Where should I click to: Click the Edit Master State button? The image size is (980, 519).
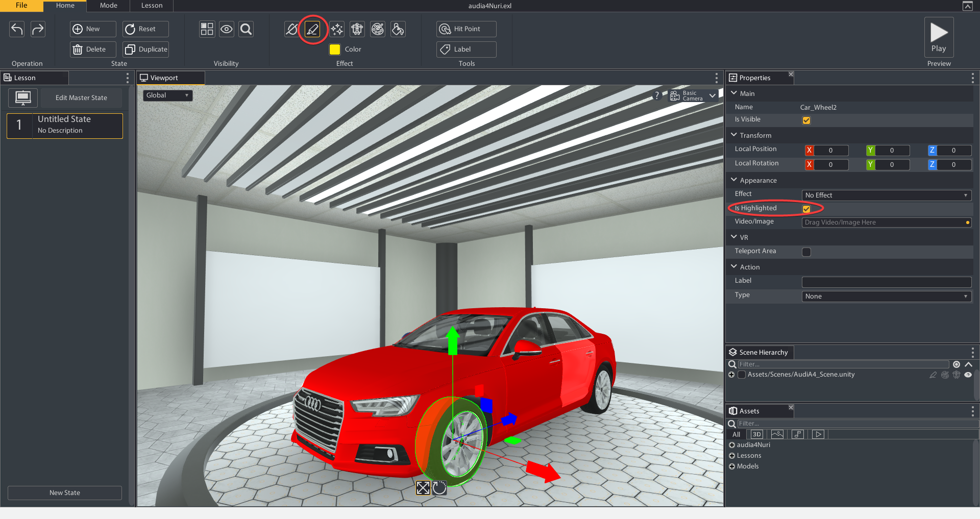82,97
